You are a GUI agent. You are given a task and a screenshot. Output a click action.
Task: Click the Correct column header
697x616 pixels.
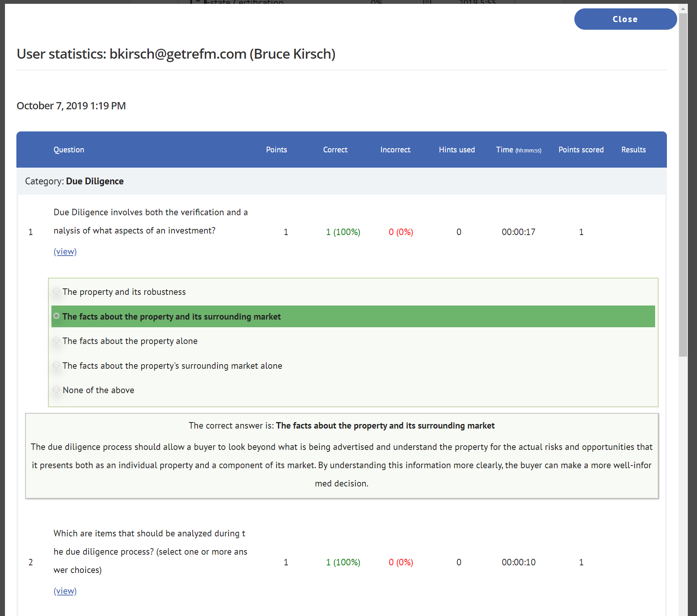coord(335,150)
